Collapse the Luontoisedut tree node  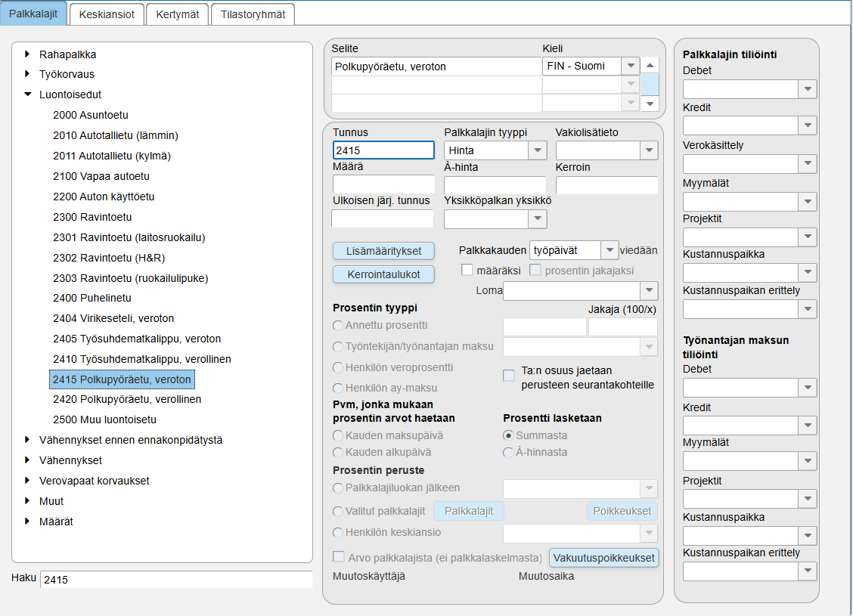pyautogui.click(x=27, y=94)
